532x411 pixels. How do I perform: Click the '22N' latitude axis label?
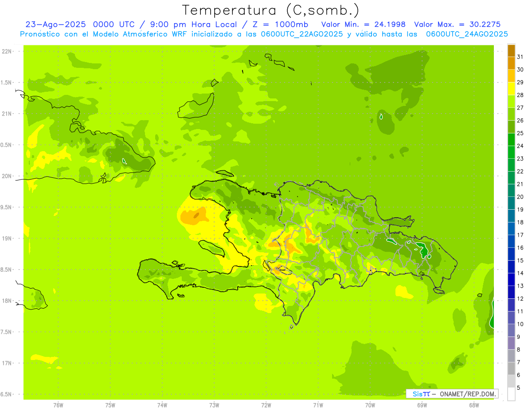8,51
